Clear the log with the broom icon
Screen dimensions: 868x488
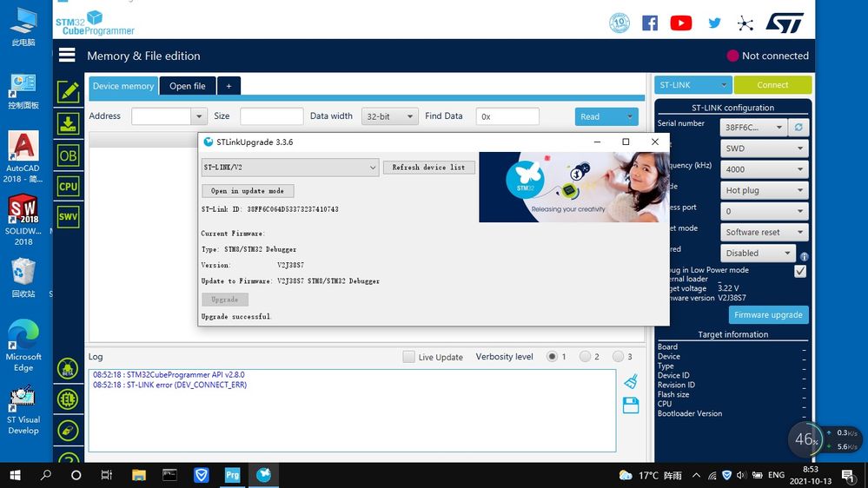tap(631, 381)
